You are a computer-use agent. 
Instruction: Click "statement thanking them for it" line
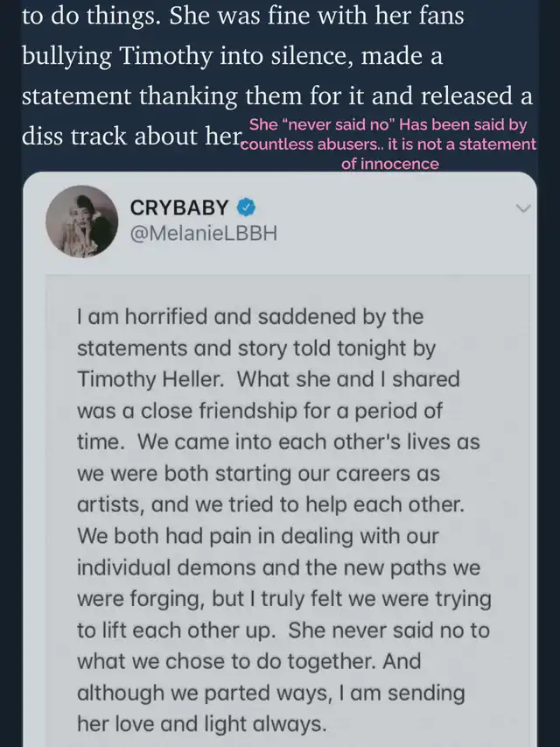point(277,95)
